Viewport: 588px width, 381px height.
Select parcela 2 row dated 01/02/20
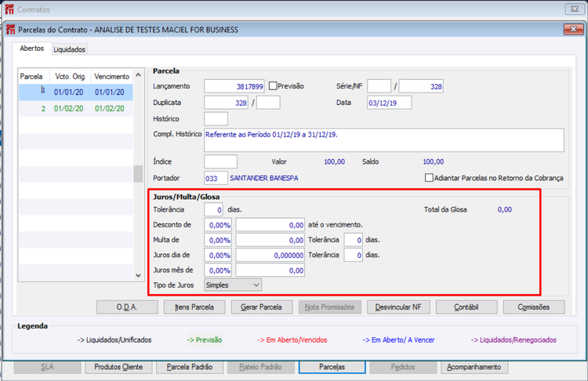point(76,108)
